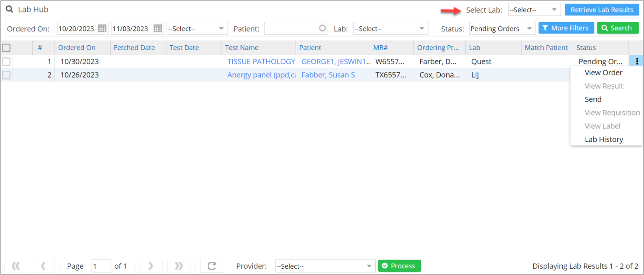Check the checkbox for row 1

(x=6, y=61)
